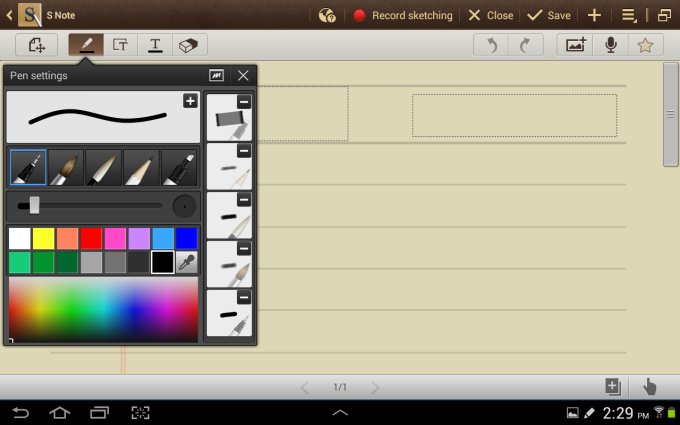Screen dimensions: 680x425
Task: Mark note as favorite with star
Action: (x=645, y=45)
